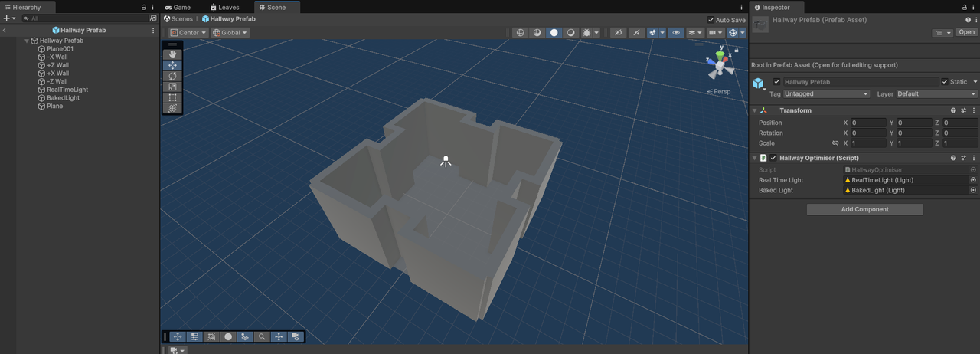This screenshot has height=354, width=980.
Task: Click the solid circle draw mode overlay icon
Action: (228, 336)
